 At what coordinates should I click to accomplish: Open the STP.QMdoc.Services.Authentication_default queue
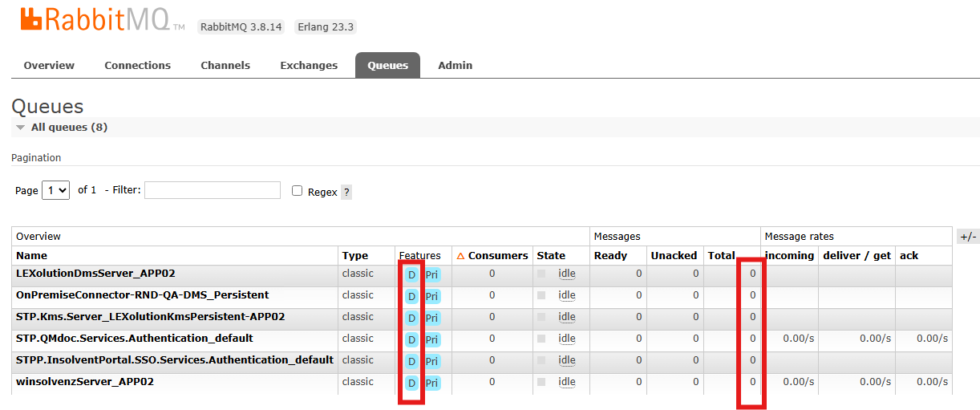[134, 338]
